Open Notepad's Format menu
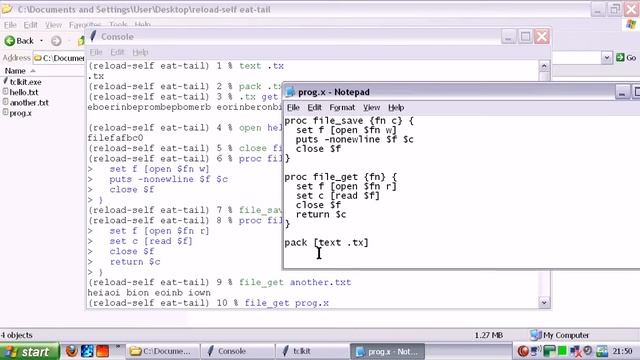The height and width of the screenshot is (360, 640). [x=342, y=107]
